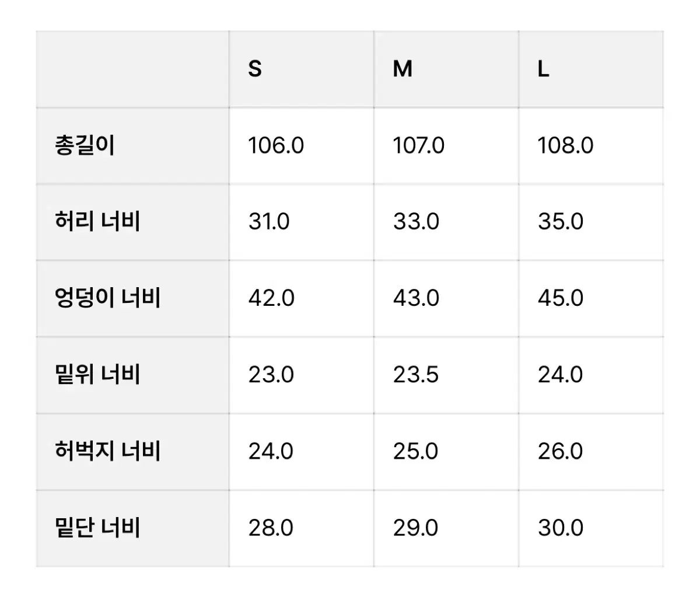Image resolution: width=700 pixels, height=614 pixels.
Task: Select the M size column header
Action: [x=402, y=69]
